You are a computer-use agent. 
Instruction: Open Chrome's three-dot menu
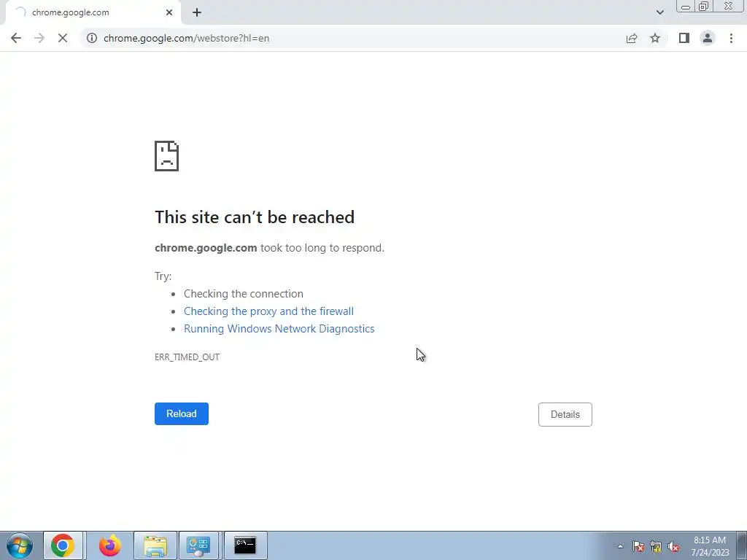731,38
